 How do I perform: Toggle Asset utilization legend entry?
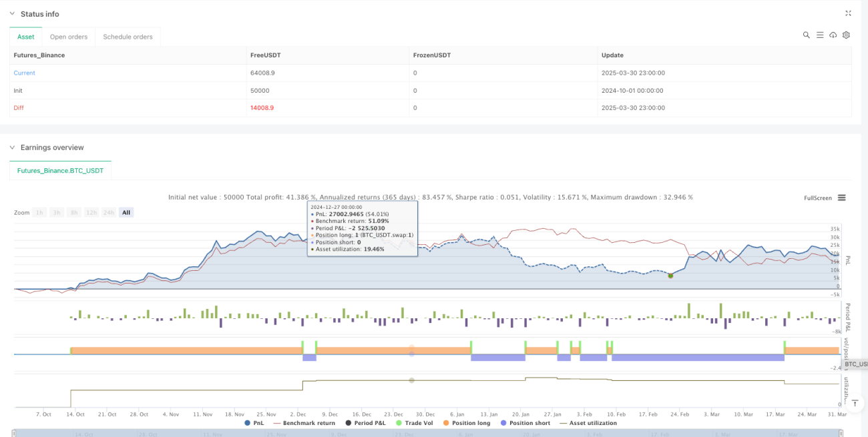coord(588,423)
